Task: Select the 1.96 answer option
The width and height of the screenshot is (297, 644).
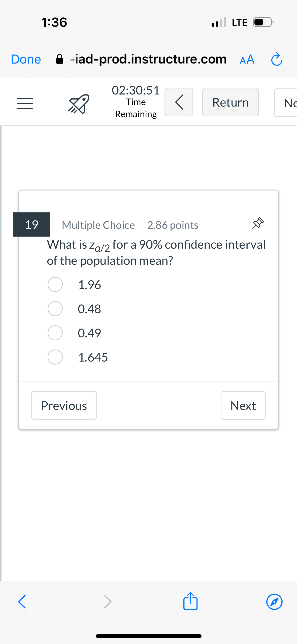Action: pyautogui.click(x=55, y=285)
